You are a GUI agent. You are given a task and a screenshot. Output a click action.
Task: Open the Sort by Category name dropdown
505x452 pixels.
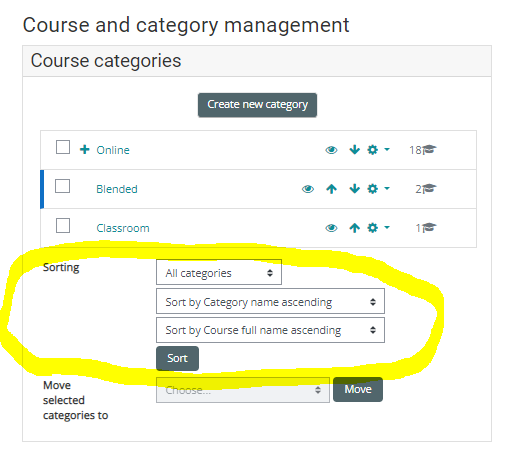coord(270,301)
